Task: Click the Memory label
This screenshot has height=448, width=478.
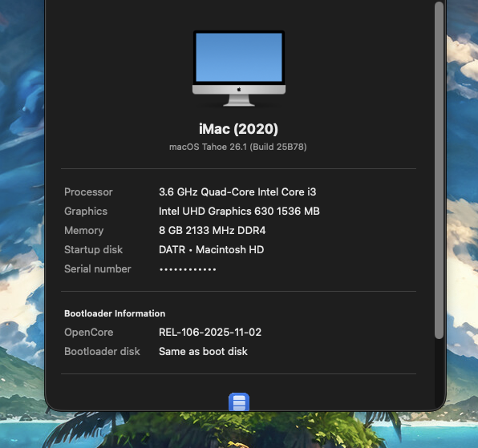Action: pos(84,230)
